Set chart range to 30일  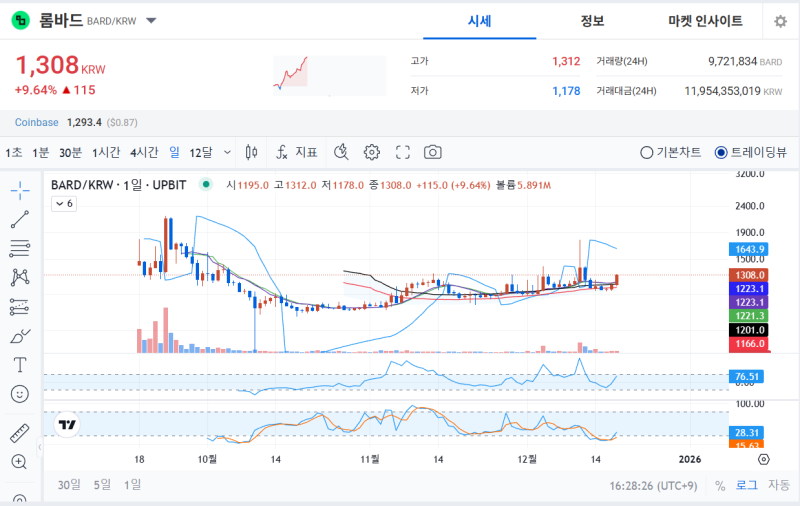pyautogui.click(x=69, y=485)
